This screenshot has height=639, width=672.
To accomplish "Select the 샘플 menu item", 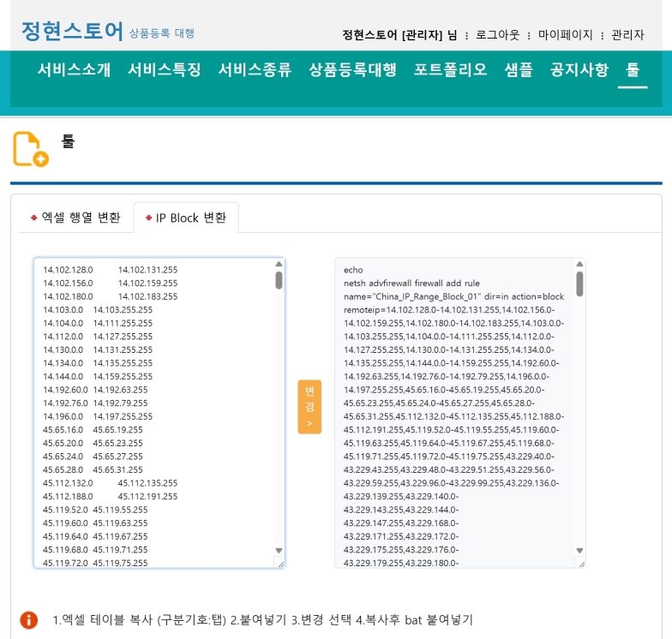I will [519, 70].
